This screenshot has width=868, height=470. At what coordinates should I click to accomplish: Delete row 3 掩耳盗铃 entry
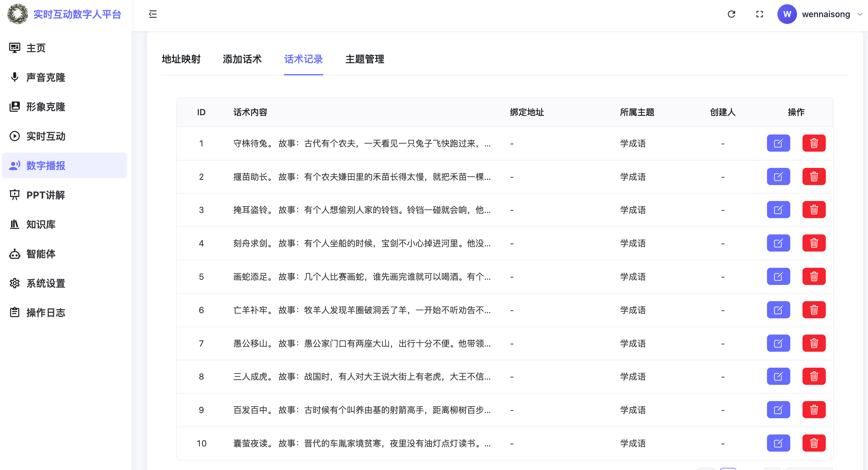click(814, 210)
